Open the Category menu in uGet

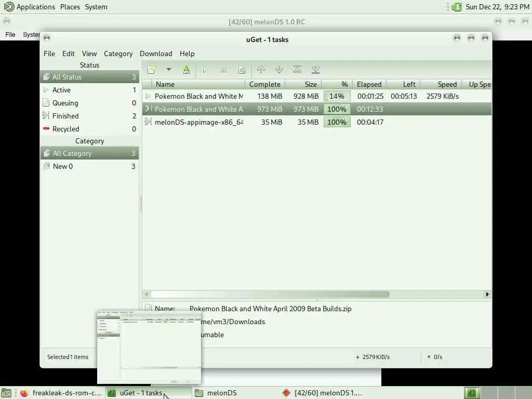point(118,54)
